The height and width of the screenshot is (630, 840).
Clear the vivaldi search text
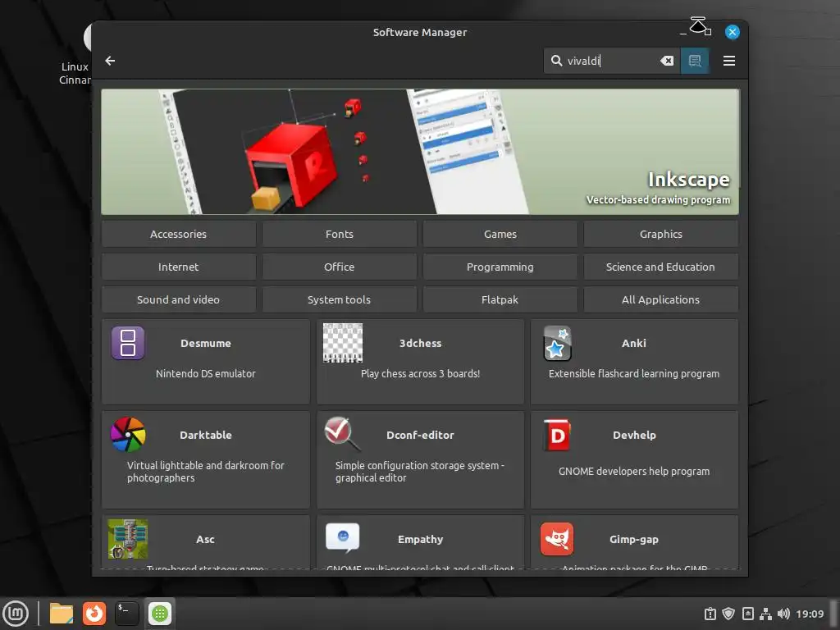667,61
